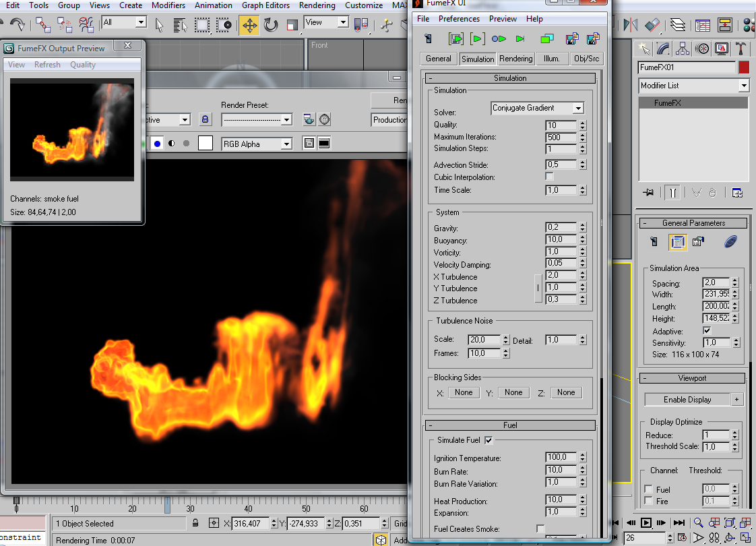Image resolution: width=756 pixels, height=546 pixels.
Task: Click the Select Object arrow tool
Action: (x=159, y=24)
